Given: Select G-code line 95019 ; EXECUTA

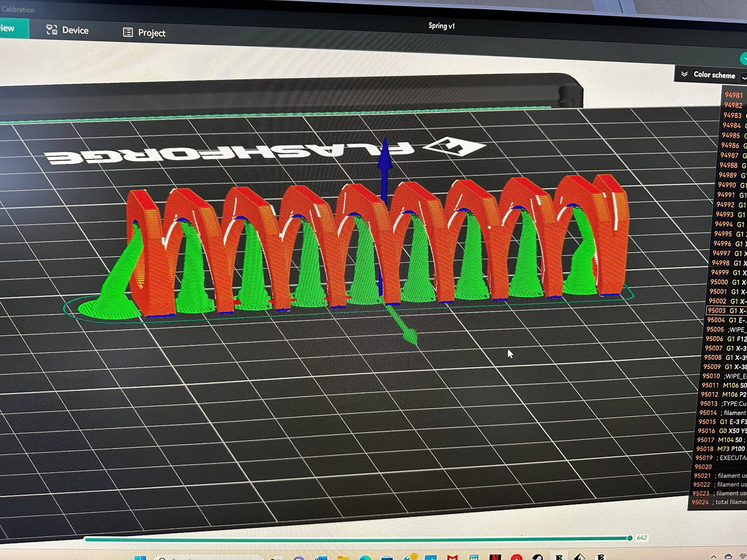Looking at the screenshot, I should 721,458.
